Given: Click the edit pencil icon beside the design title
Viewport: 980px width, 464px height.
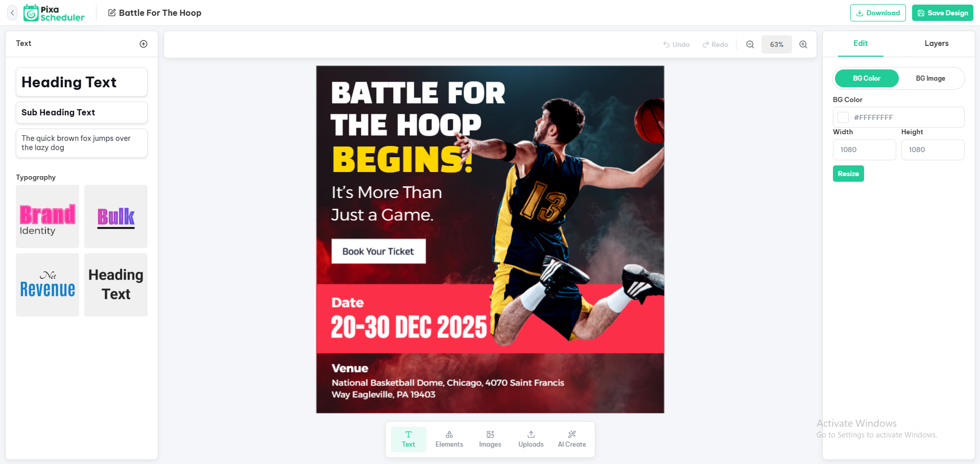Looking at the screenshot, I should pos(112,13).
